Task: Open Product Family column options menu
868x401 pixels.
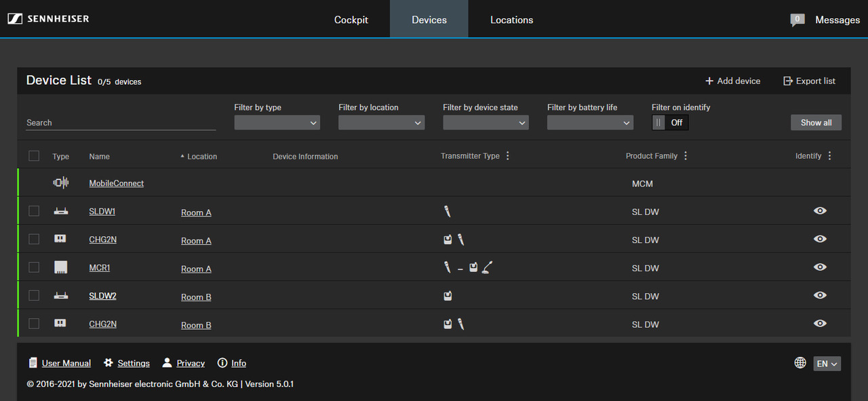Action: pos(686,156)
